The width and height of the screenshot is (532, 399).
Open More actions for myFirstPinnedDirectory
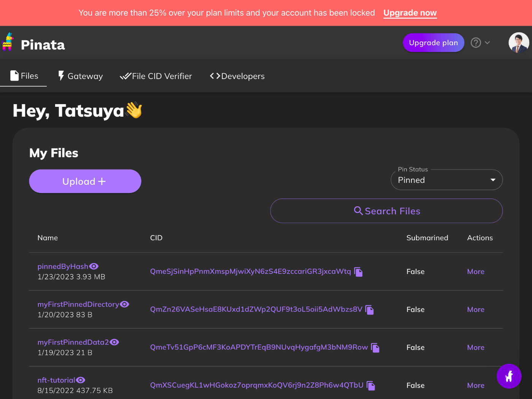coord(476,310)
